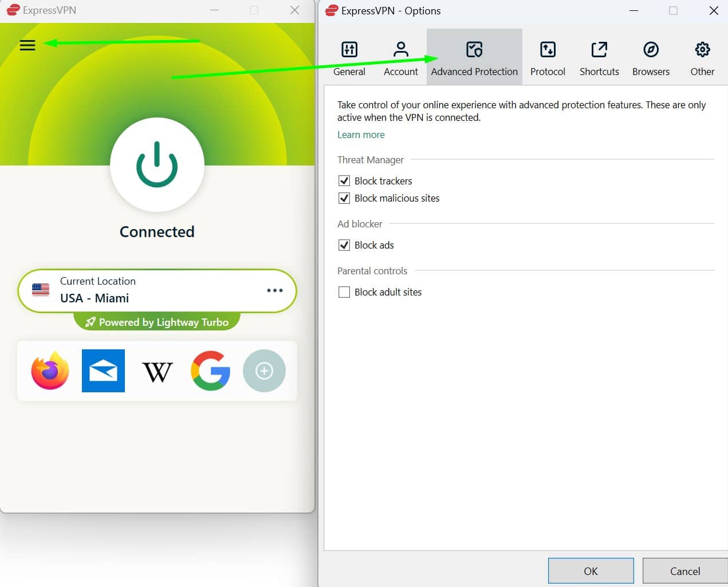The height and width of the screenshot is (587, 728).
Task: Launch the Mail shortcut
Action: point(103,371)
